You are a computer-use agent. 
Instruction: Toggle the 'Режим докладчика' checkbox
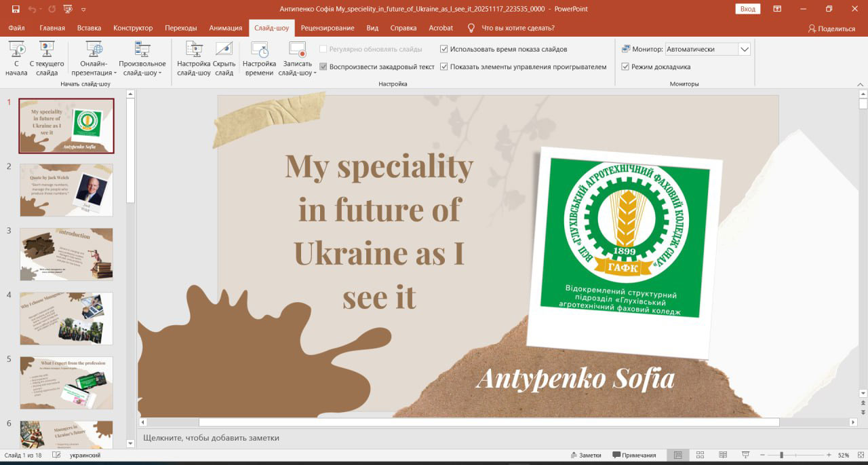(x=625, y=67)
